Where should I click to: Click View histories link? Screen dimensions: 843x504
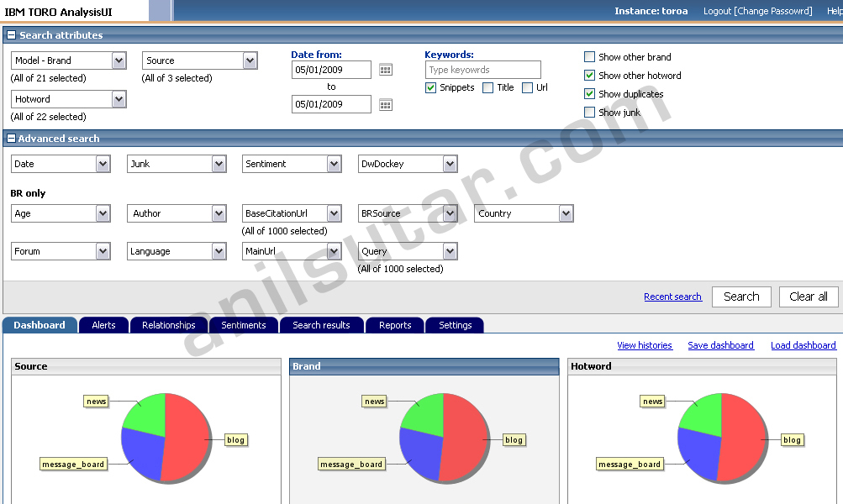(x=645, y=345)
